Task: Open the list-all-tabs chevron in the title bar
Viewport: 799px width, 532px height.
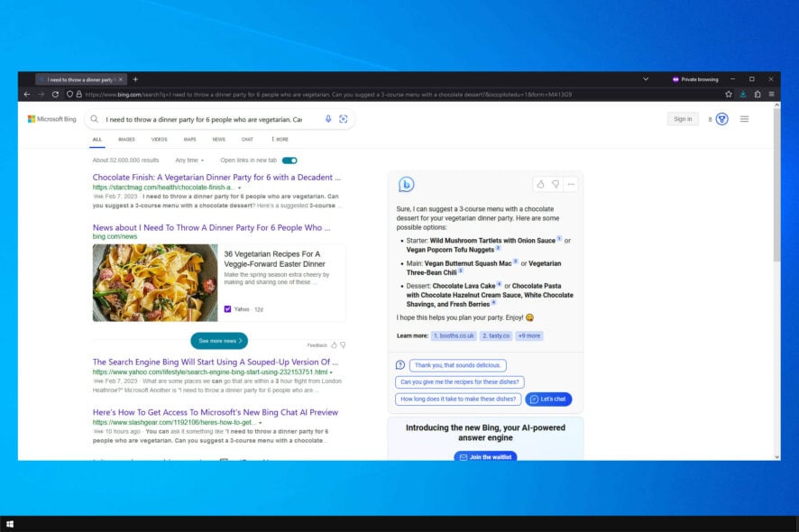Action: (646, 79)
